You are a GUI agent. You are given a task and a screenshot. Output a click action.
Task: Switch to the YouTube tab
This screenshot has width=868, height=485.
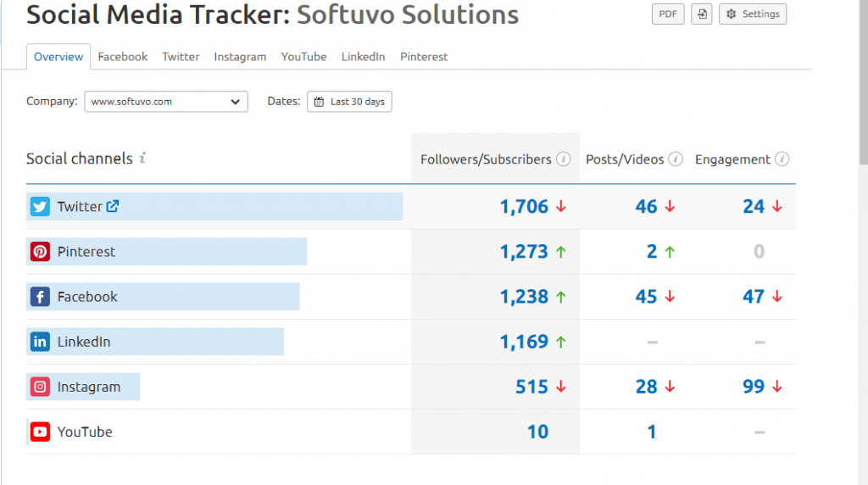(x=303, y=57)
